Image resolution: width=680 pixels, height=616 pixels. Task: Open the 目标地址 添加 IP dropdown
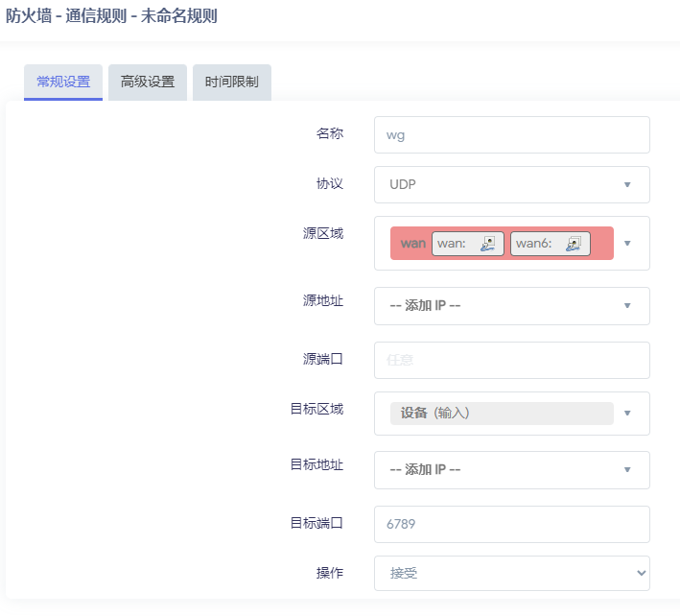click(x=512, y=470)
